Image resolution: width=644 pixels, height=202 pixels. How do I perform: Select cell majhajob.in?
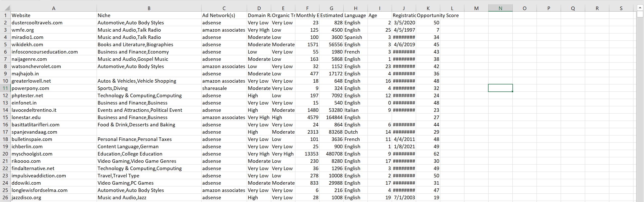(x=54, y=74)
